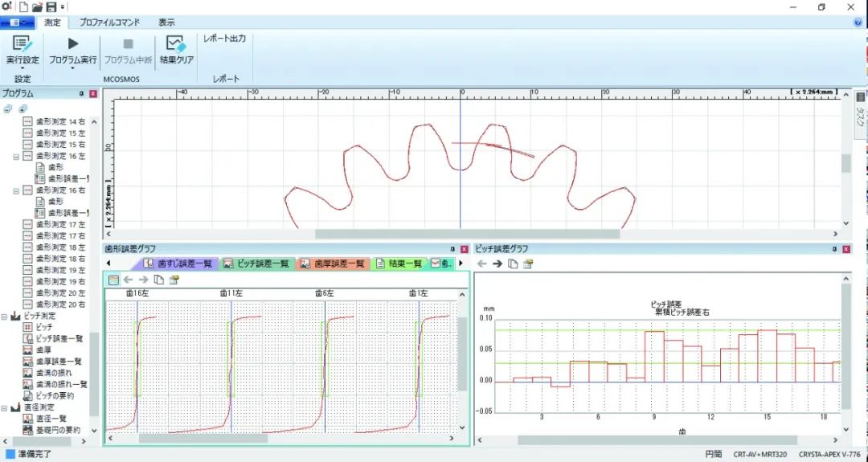The width and height of the screenshot is (868, 462).
Task: Toggle pin on 歯形誤差グラフ panel
Action: 454,250
